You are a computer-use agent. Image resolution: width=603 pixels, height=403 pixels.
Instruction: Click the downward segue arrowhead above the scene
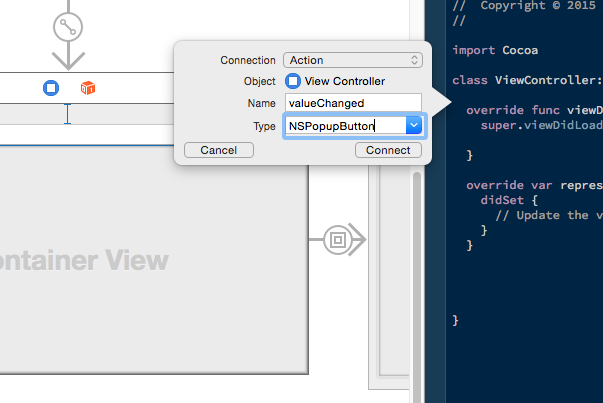click(x=68, y=58)
